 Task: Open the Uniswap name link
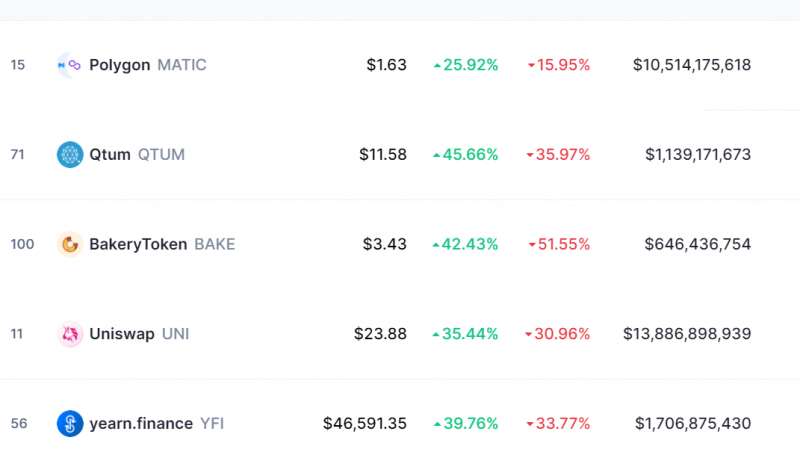click(x=122, y=334)
